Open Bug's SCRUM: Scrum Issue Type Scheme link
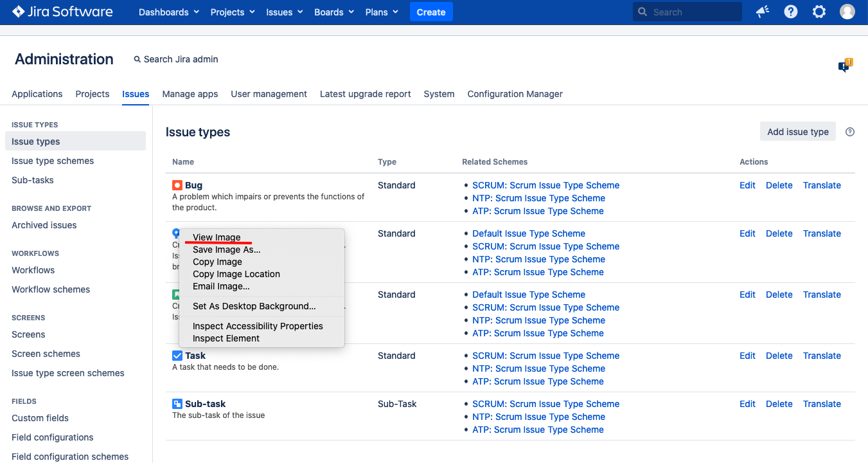 [x=546, y=185]
